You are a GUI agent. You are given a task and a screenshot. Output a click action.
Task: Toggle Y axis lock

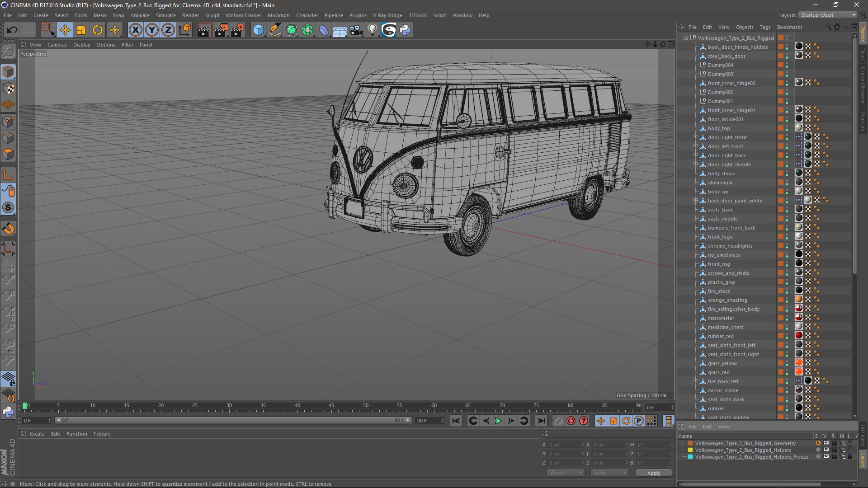tap(152, 30)
